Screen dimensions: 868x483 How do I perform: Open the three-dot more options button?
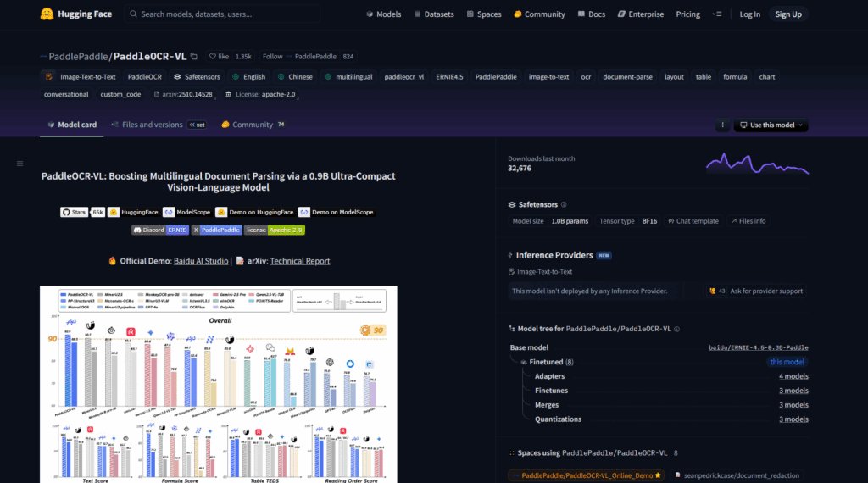pyautogui.click(x=722, y=125)
